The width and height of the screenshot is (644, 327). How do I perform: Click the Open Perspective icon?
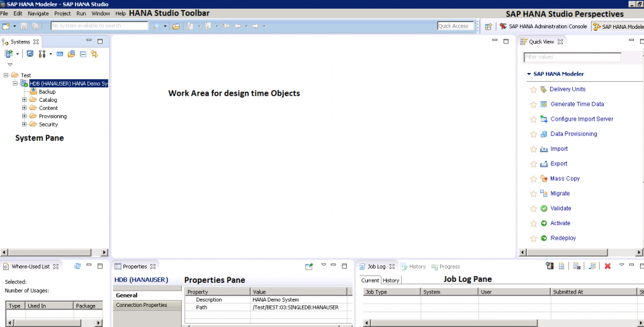pos(488,26)
